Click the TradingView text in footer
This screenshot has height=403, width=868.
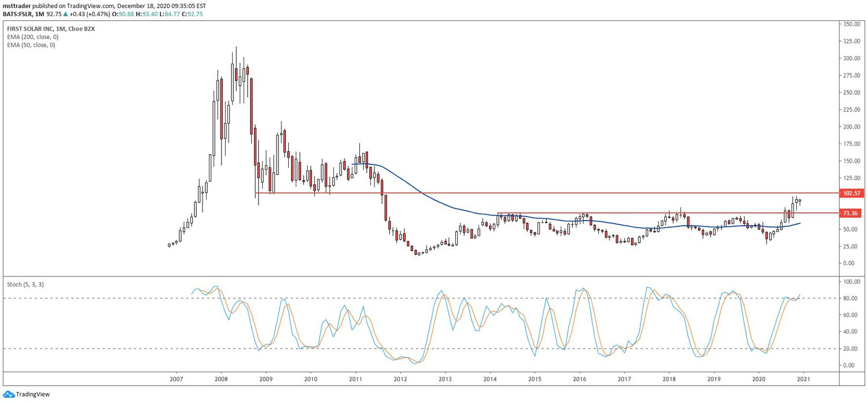[33, 394]
